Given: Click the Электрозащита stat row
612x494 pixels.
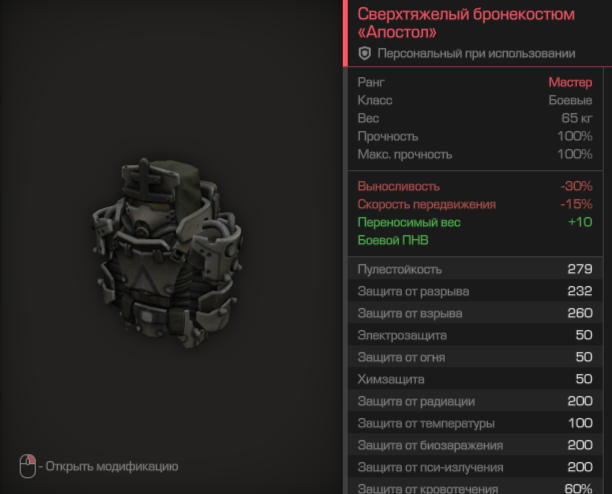Looking at the screenshot, I should [x=475, y=335].
